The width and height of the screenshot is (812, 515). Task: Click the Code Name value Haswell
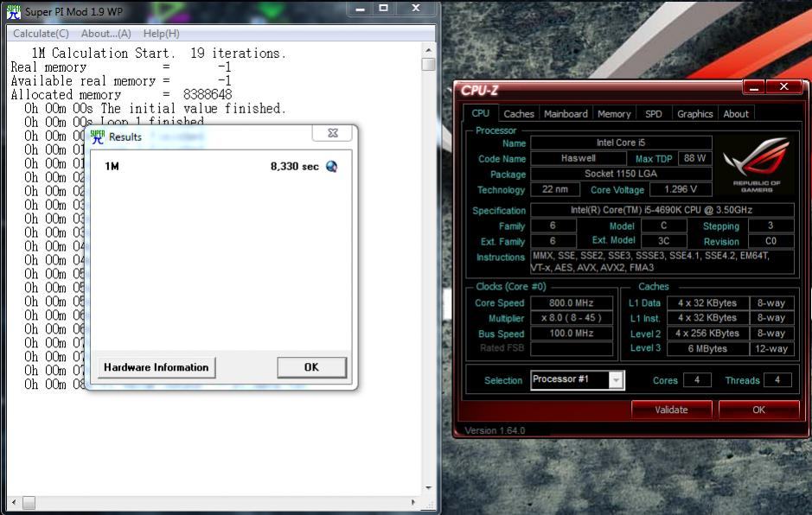(579, 158)
